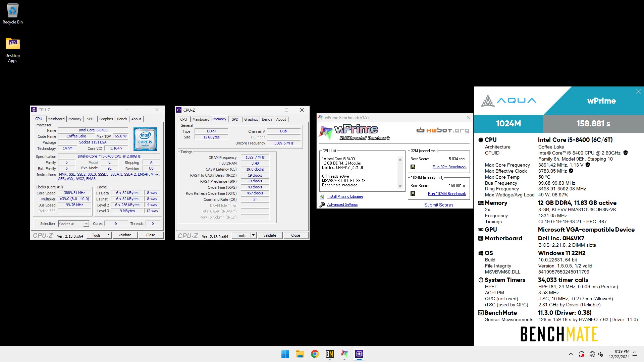
Task: Switch to wPrime via taskbar icon
Action: click(344, 354)
